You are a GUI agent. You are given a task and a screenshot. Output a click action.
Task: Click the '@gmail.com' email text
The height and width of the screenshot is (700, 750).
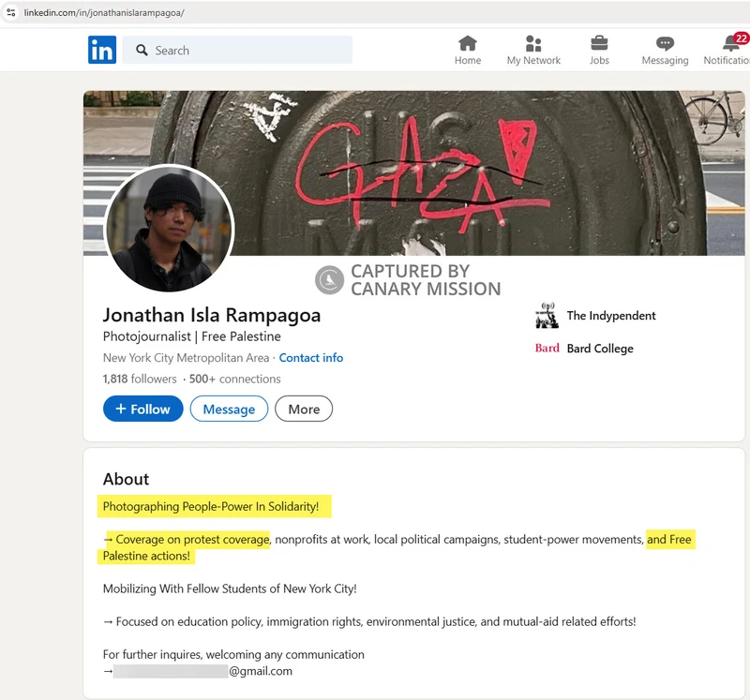coord(261,671)
